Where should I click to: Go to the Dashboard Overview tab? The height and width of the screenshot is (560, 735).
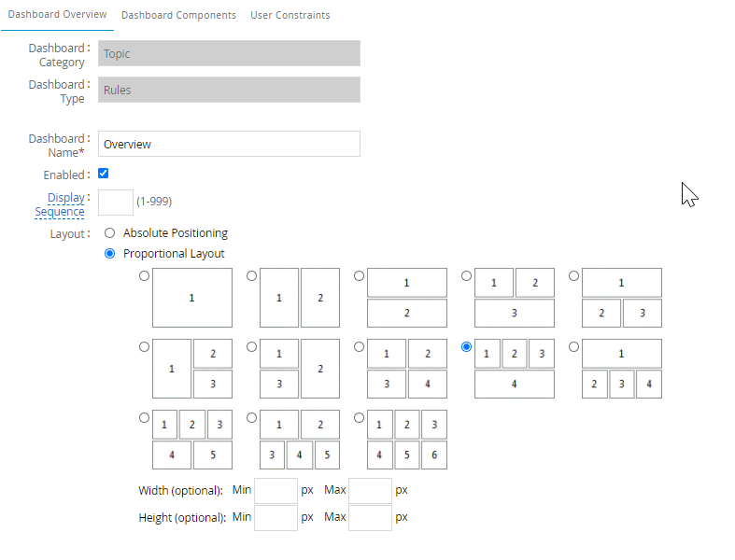click(57, 15)
